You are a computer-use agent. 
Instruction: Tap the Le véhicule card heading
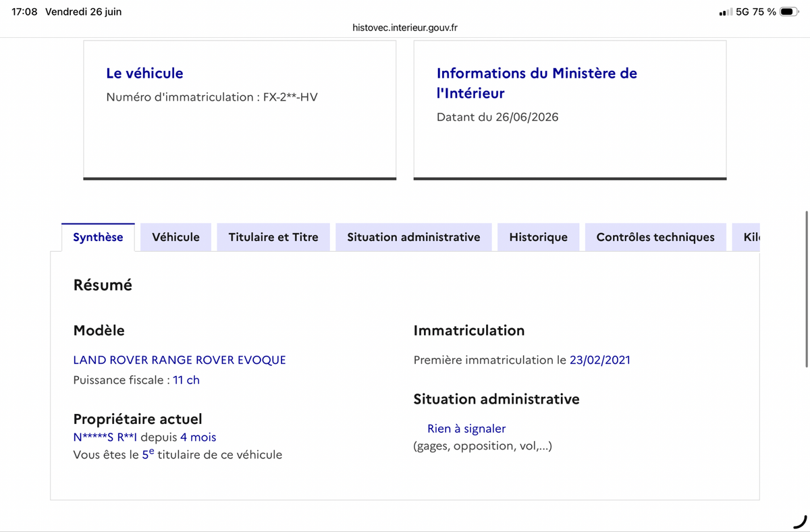tap(144, 73)
